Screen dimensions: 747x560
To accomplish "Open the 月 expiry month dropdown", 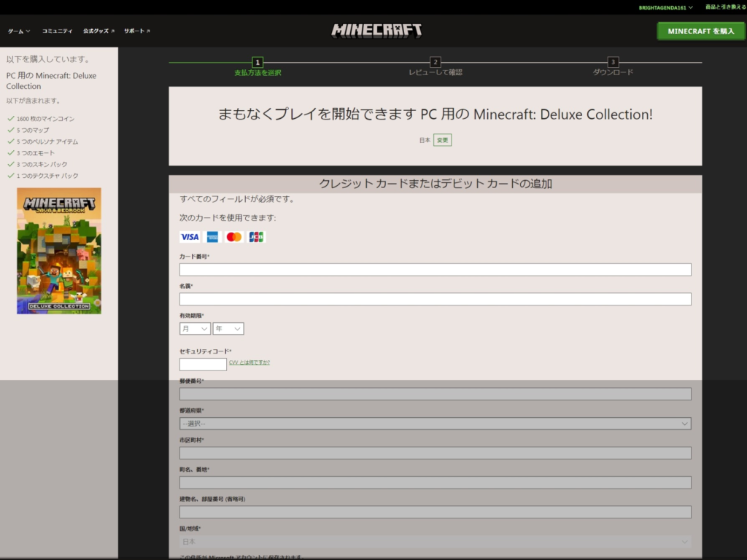I will pyautogui.click(x=195, y=329).
